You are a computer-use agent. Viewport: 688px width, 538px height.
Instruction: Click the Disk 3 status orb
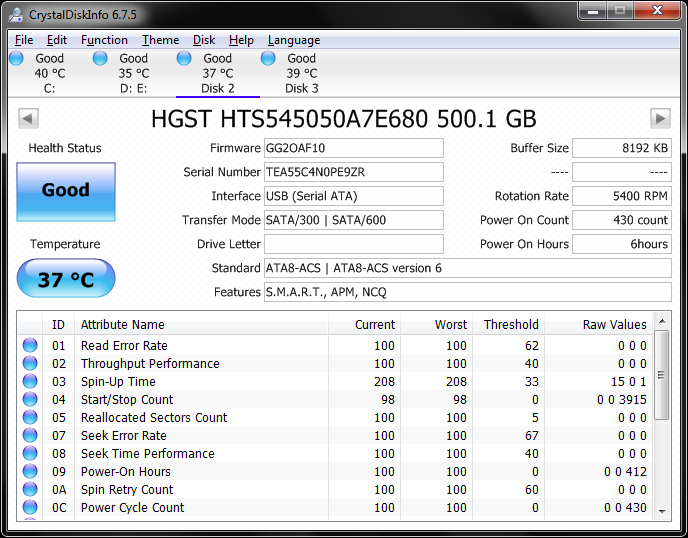click(268, 58)
